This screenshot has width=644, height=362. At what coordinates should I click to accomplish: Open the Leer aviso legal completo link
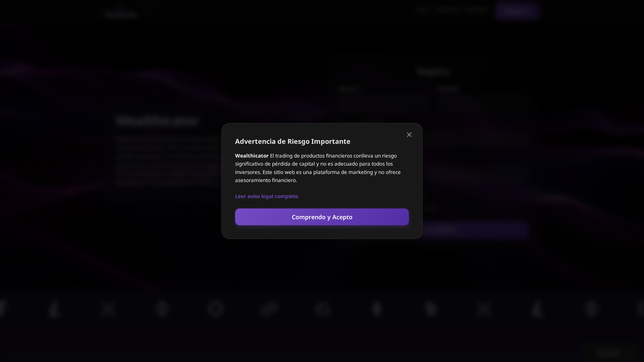(x=267, y=196)
